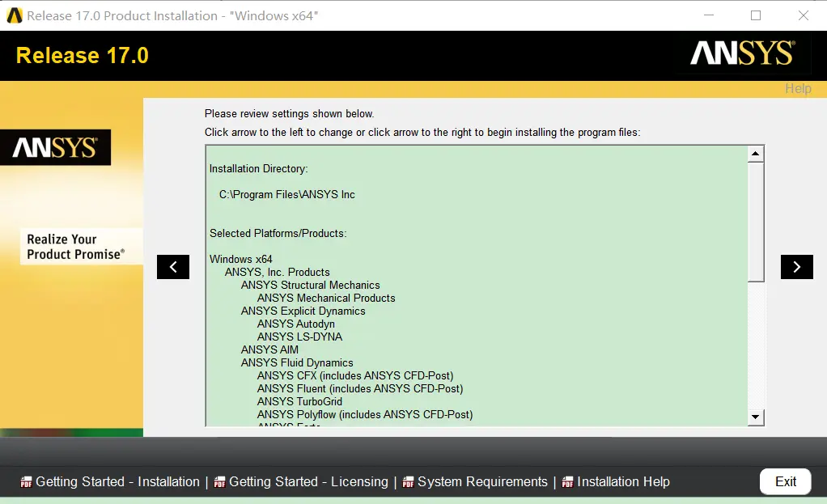Viewport: 827px width, 504px height.
Task: Click the right arrow to begin installing
Action: (796, 267)
